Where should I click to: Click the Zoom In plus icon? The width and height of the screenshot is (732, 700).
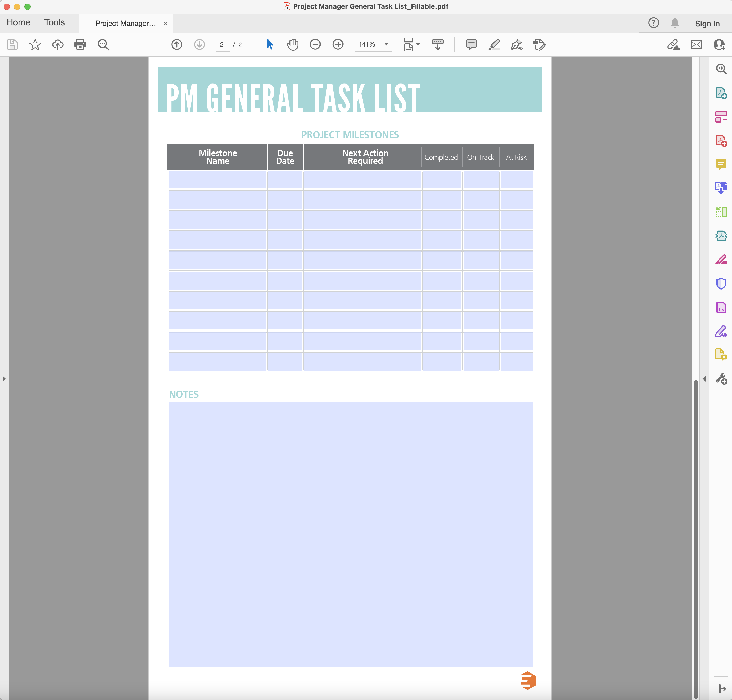pyautogui.click(x=338, y=44)
